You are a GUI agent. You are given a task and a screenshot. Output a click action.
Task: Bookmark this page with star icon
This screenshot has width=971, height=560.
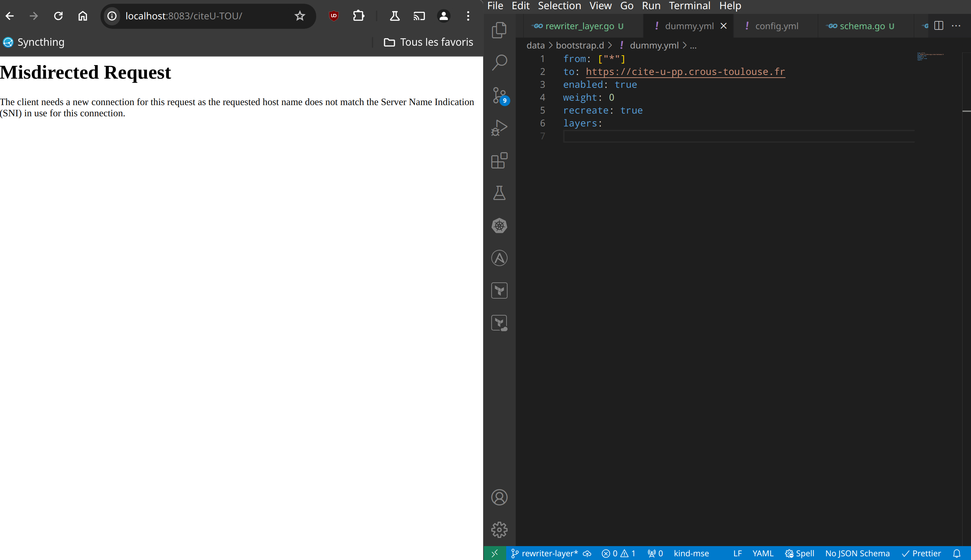[x=300, y=16]
